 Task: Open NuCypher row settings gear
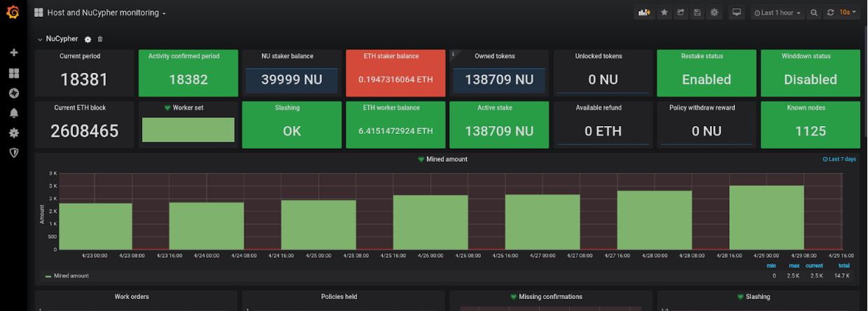(87, 39)
